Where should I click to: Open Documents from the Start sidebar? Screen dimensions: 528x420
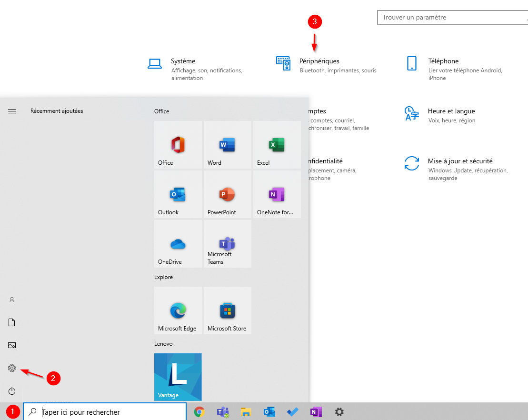(x=12, y=322)
